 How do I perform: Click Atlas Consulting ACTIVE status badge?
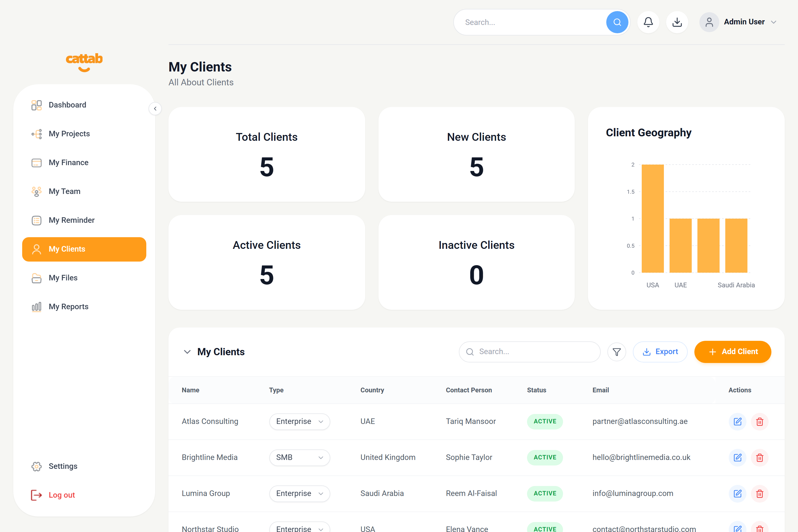click(x=544, y=421)
